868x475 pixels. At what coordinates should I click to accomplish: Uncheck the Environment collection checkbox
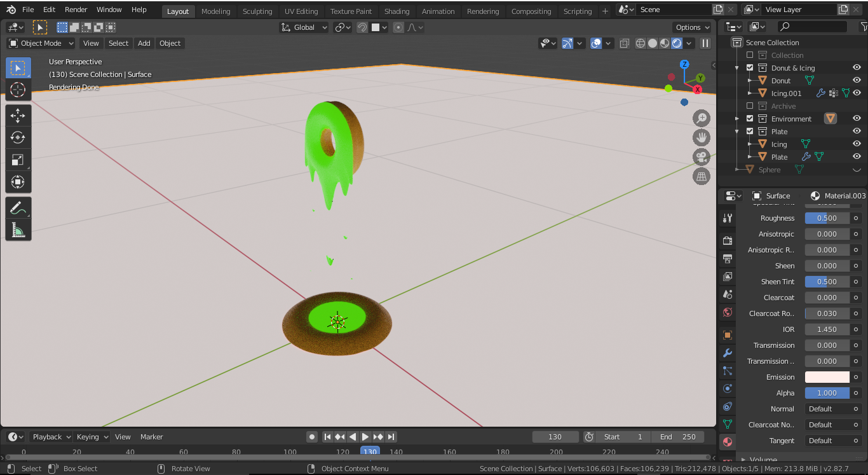(750, 119)
